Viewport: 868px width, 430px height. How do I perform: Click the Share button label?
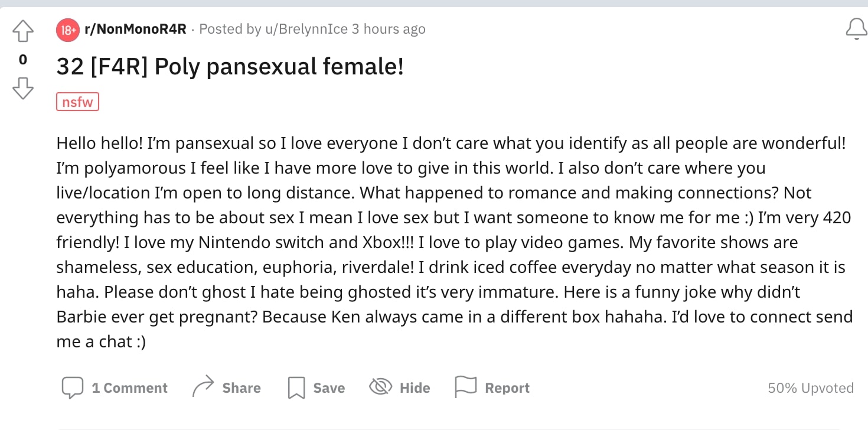coord(242,388)
